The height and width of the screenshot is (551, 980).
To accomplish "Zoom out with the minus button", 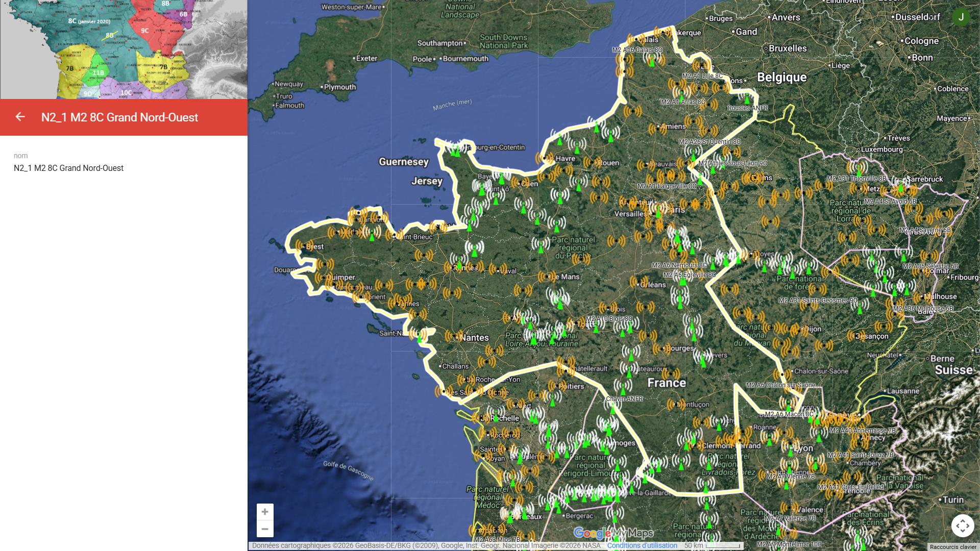I will click(265, 529).
